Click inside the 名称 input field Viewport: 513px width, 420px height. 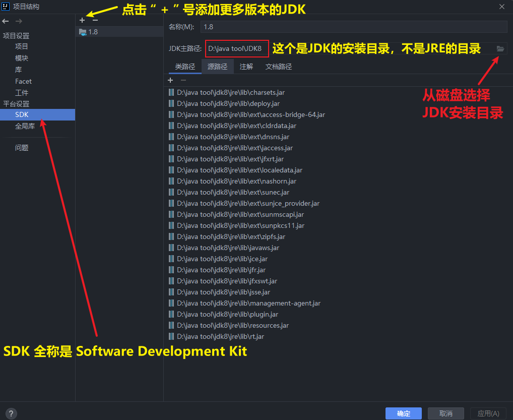click(x=353, y=27)
